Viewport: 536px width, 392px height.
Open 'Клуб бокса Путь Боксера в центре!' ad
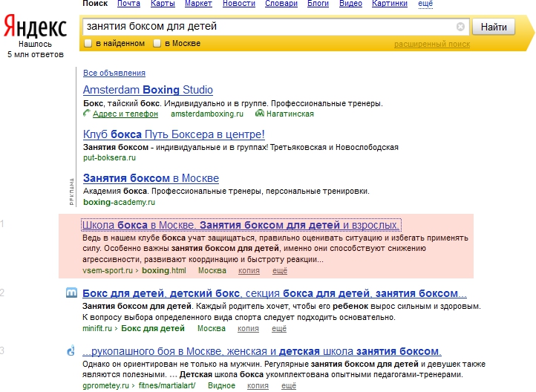174,134
